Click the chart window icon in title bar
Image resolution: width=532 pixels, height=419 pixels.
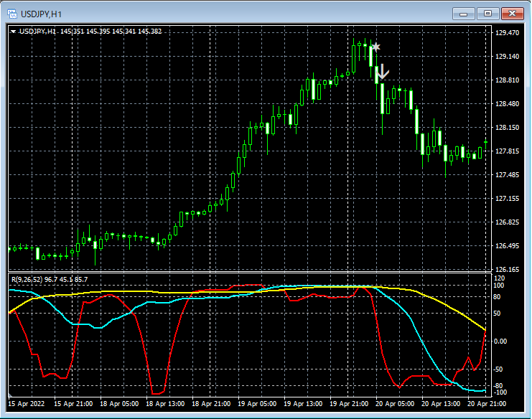click(x=12, y=13)
